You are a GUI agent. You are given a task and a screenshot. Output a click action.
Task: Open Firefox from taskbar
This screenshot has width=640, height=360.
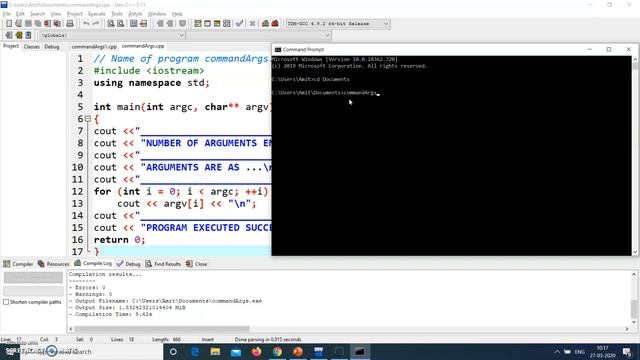tap(256, 352)
